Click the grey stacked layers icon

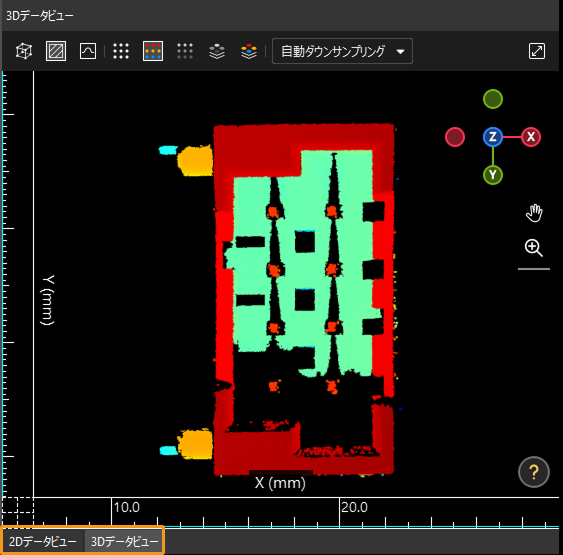pyautogui.click(x=217, y=51)
